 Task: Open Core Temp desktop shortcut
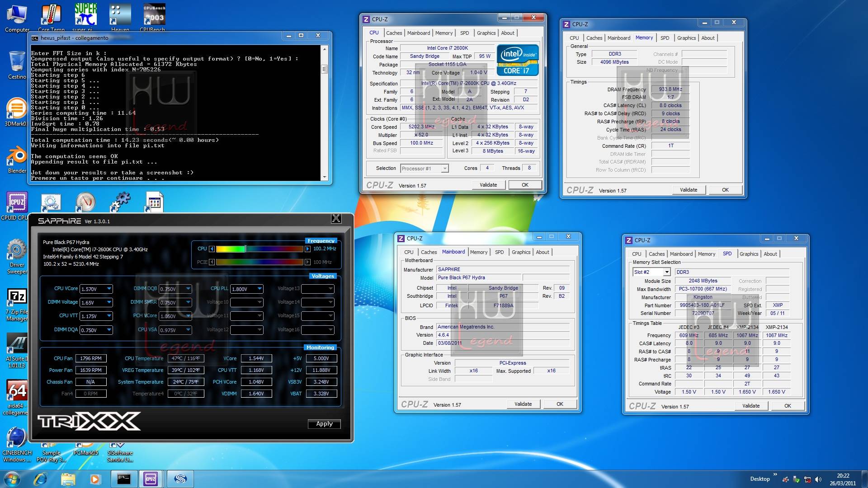51,18
